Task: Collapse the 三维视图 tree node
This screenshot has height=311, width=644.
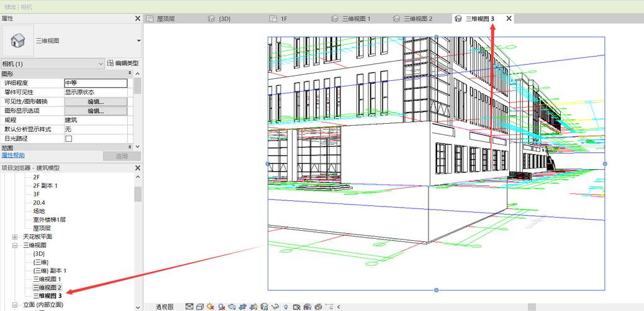Action: [15, 246]
